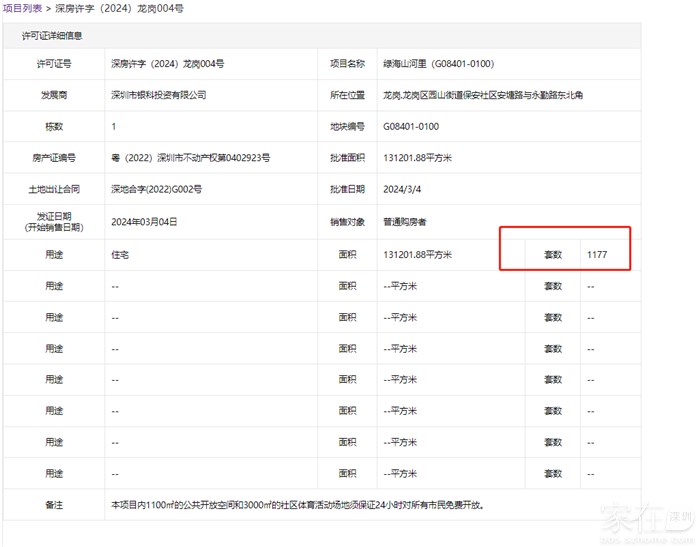Click issue date 2024年03月04日
The width and height of the screenshot is (700, 547).
coord(144,221)
